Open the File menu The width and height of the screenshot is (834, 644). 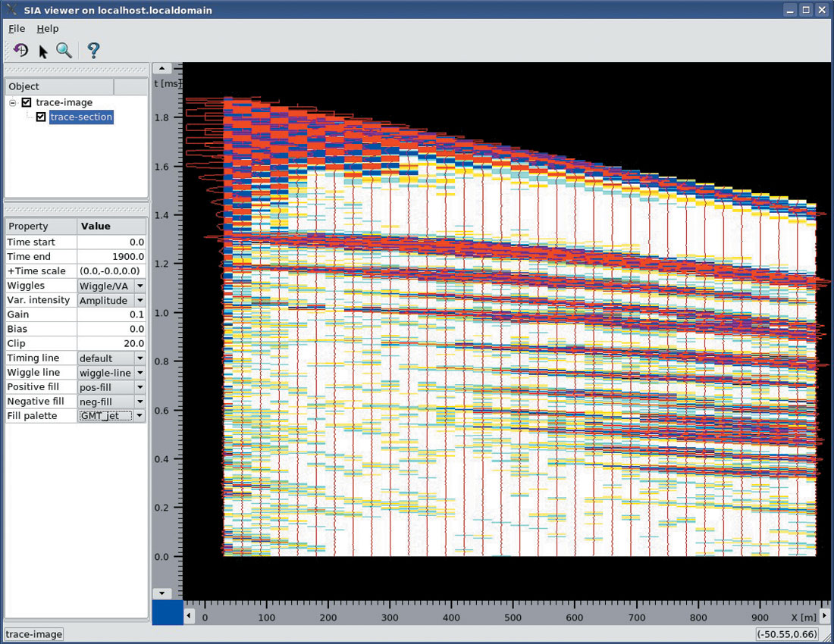point(17,29)
